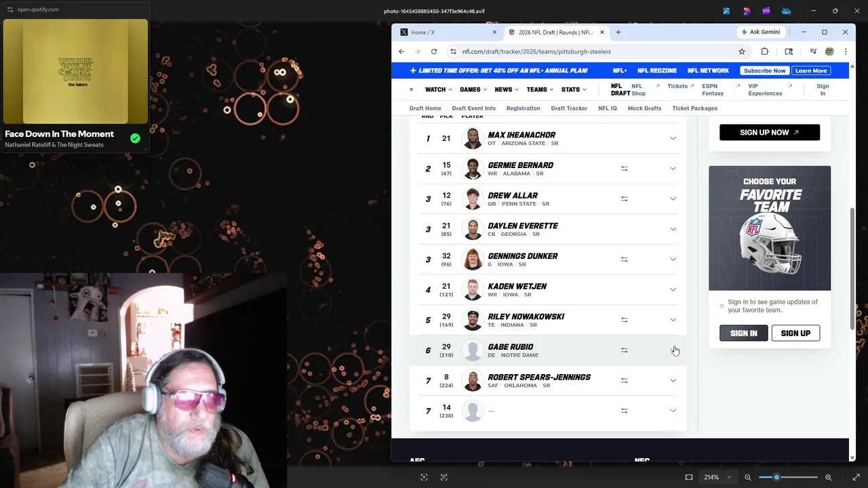Open a new browser tab
Viewport: 868px width, 488px height.
[x=618, y=32]
